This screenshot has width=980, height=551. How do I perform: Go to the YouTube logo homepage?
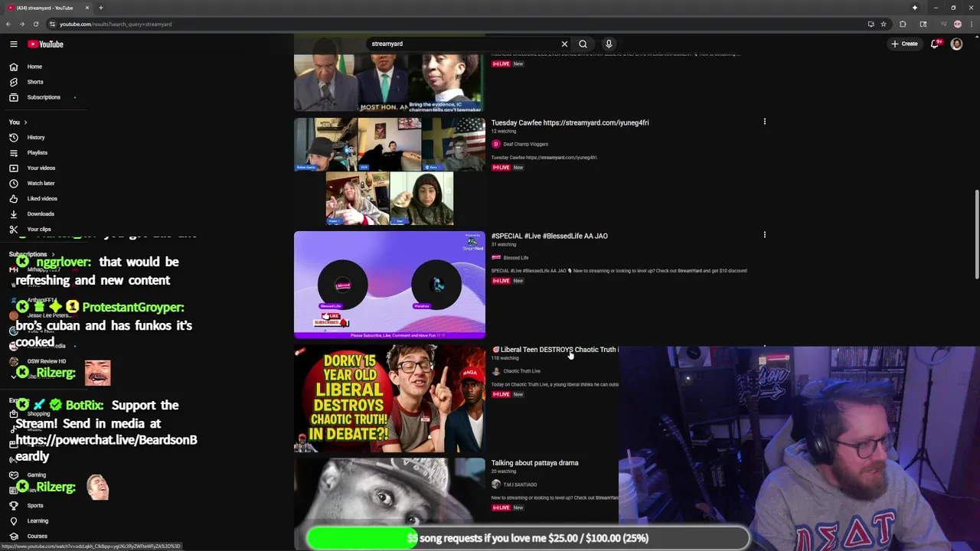pyautogui.click(x=46, y=44)
